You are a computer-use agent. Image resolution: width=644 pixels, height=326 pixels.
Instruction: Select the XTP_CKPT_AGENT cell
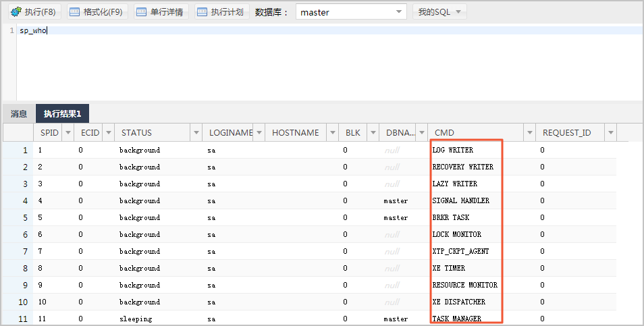click(461, 251)
